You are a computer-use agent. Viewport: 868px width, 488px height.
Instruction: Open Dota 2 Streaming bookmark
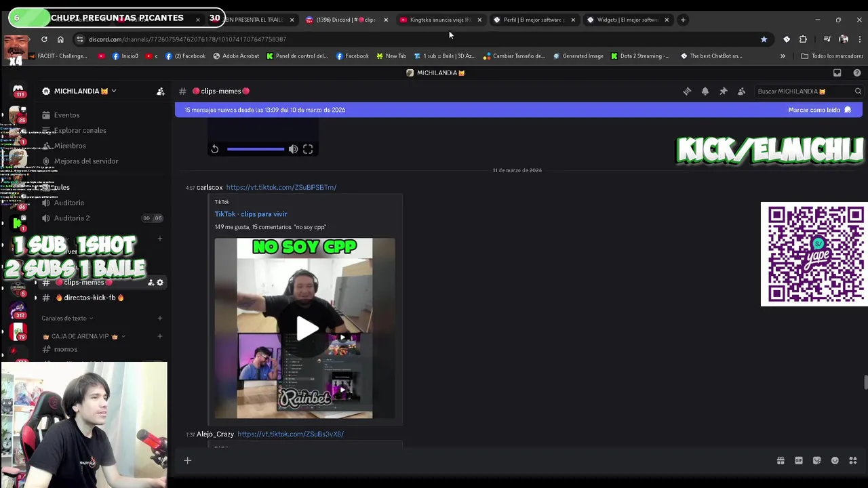640,56
